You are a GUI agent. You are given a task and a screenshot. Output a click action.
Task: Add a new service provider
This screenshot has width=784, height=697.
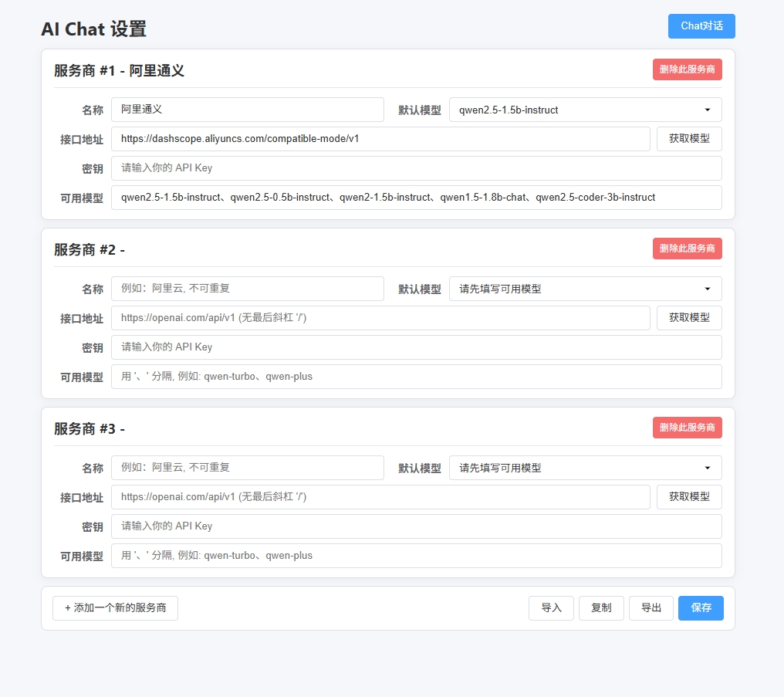coord(115,608)
